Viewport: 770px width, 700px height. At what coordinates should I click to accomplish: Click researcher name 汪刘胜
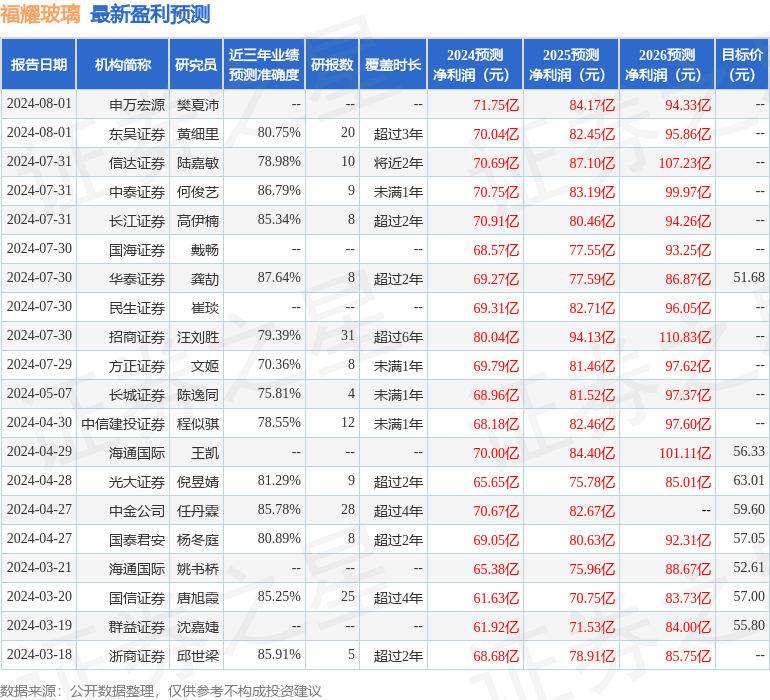tap(198, 337)
